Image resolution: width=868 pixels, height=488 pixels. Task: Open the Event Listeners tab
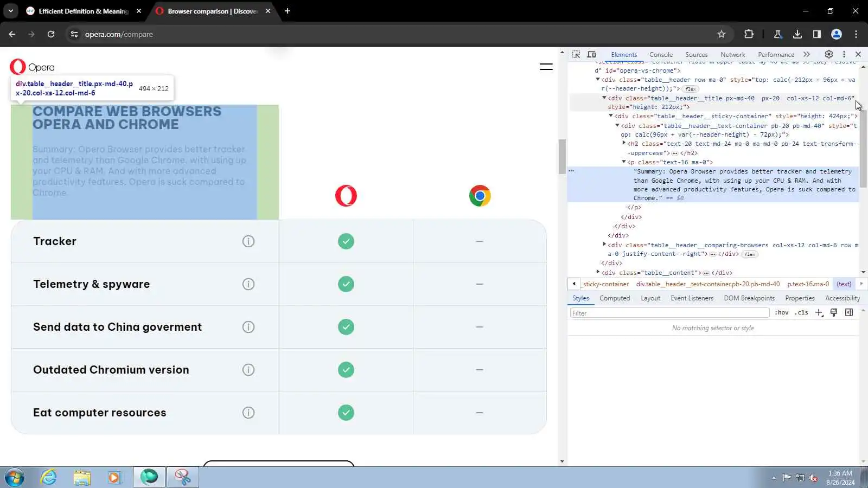(x=692, y=298)
